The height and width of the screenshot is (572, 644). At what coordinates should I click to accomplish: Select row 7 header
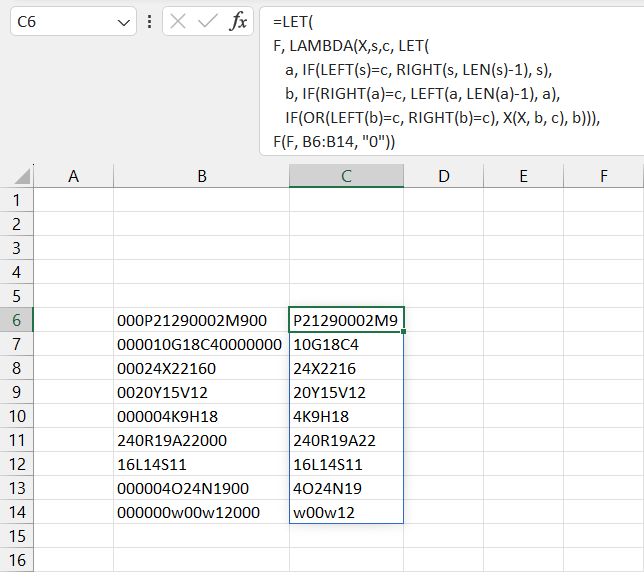tap(16, 344)
